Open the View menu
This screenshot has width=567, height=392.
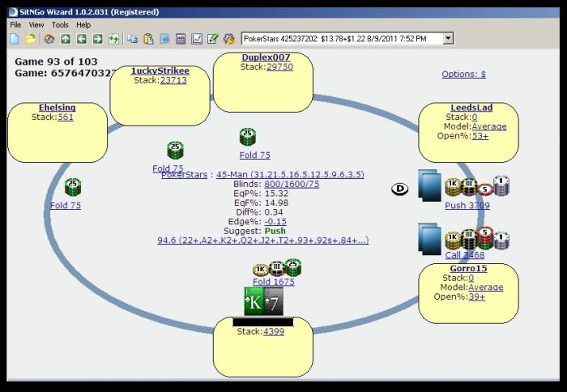tap(36, 25)
